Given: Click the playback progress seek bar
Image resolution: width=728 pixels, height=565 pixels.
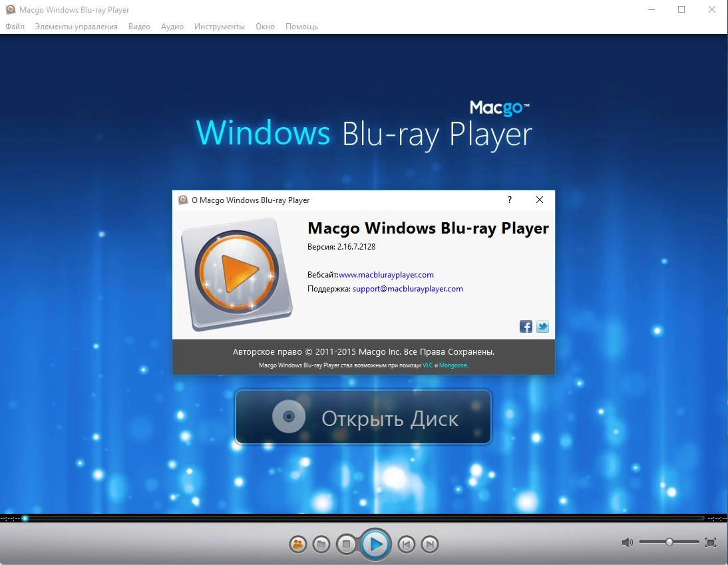Looking at the screenshot, I should [x=365, y=518].
